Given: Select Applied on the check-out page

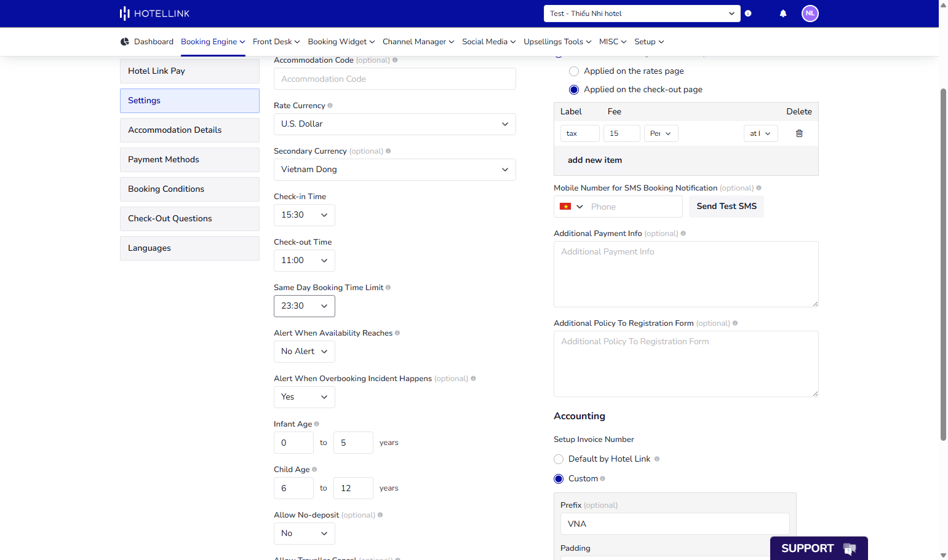Looking at the screenshot, I should click(574, 90).
